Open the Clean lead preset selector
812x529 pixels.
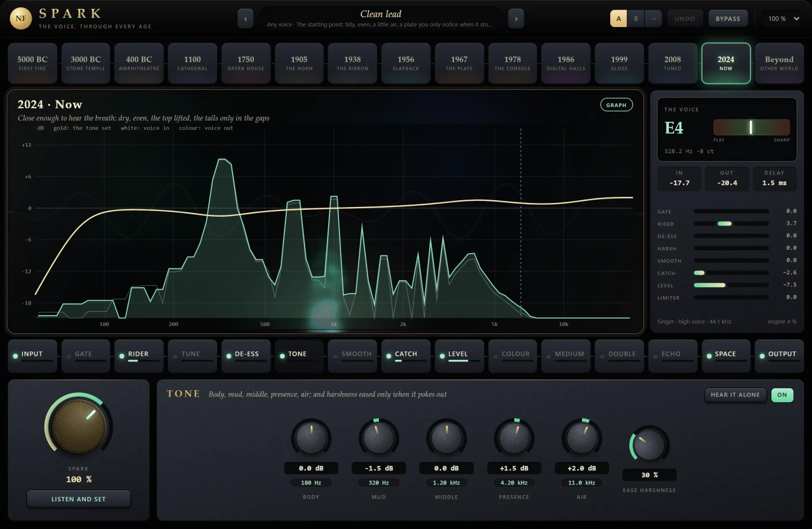[x=381, y=19]
